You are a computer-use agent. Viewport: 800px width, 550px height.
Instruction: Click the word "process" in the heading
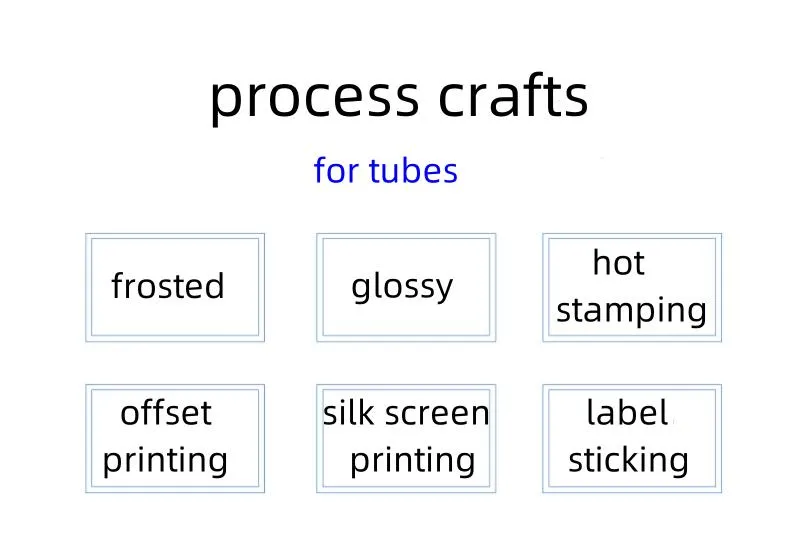pyautogui.click(x=314, y=98)
